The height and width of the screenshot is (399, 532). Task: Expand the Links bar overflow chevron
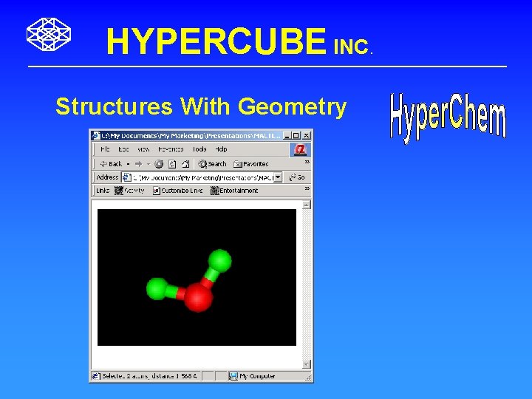pyautogui.click(x=307, y=188)
